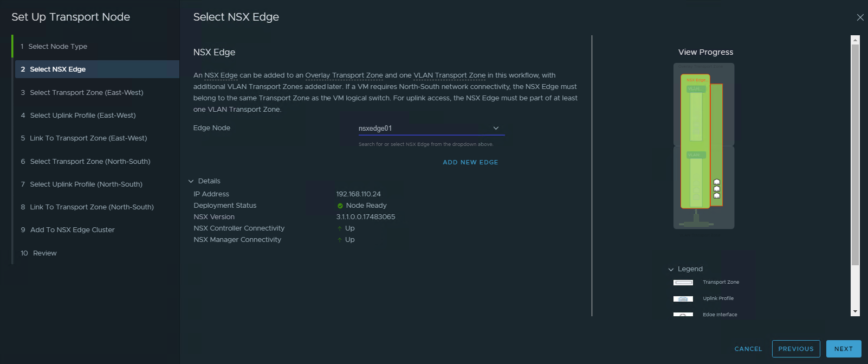Click the green Node Ready status icon

point(340,206)
